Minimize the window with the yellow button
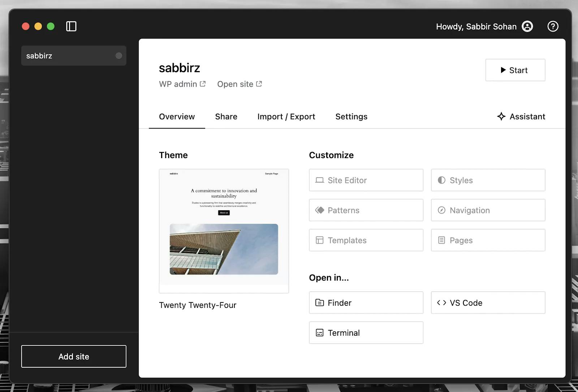 (38, 26)
